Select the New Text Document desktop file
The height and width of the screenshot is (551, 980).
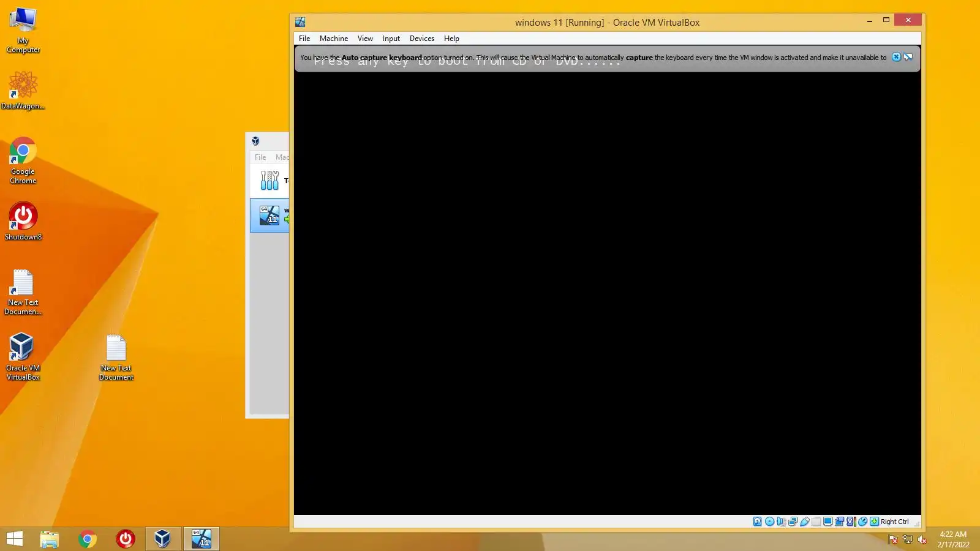pyautogui.click(x=116, y=358)
